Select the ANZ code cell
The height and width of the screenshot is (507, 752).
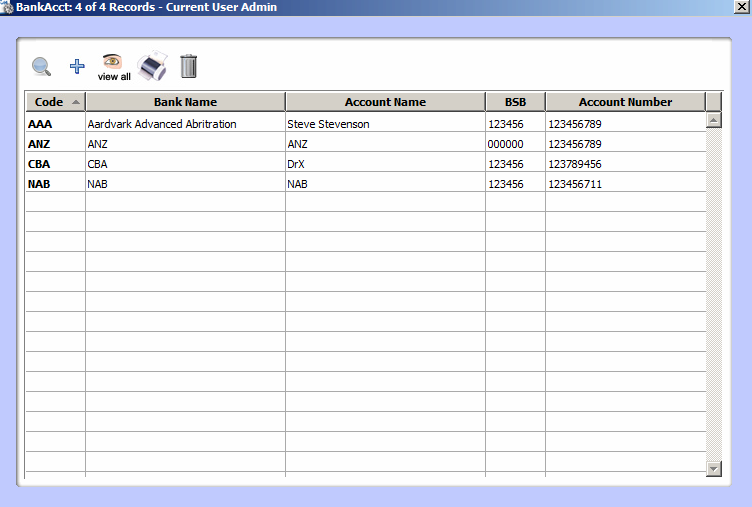[56, 144]
